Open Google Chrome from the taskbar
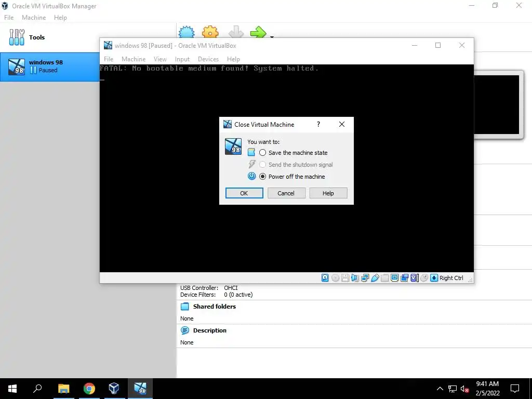This screenshot has width=532, height=399. pyautogui.click(x=89, y=389)
